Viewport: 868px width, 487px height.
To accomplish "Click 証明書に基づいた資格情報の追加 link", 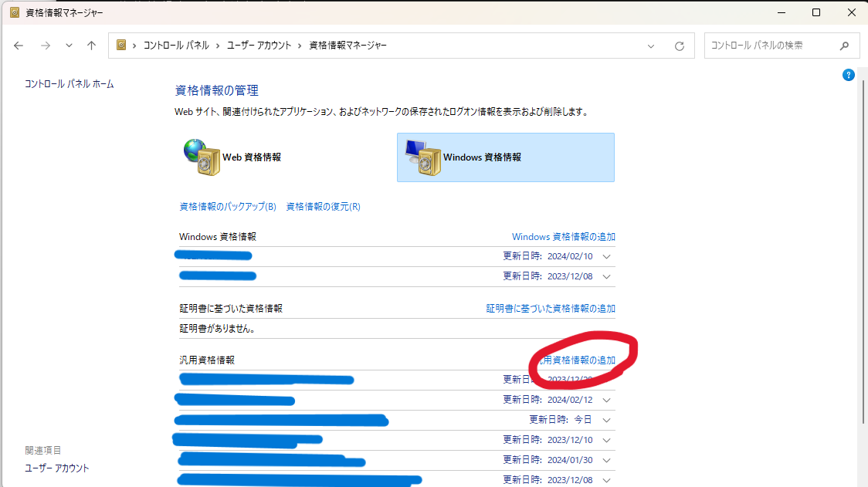I will click(x=551, y=309).
